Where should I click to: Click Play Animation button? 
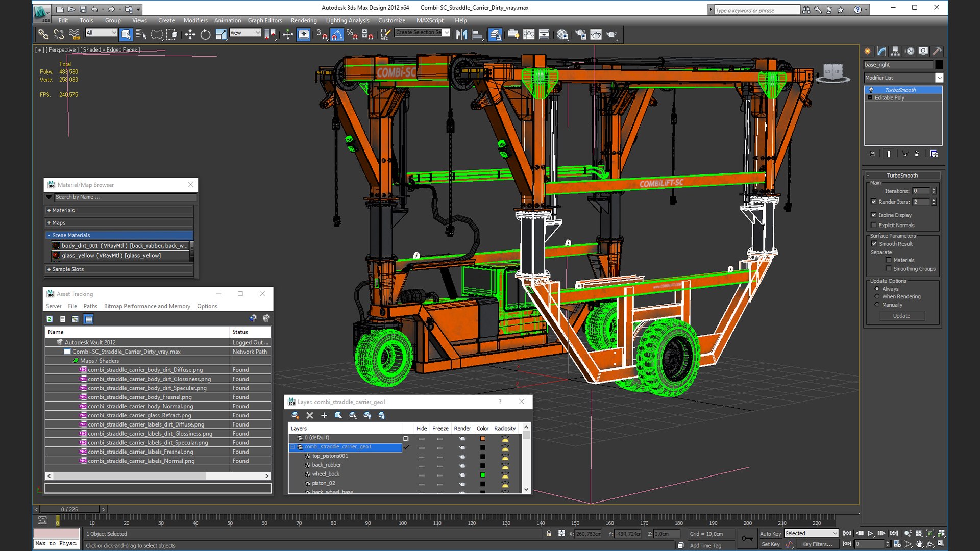coord(871,533)
